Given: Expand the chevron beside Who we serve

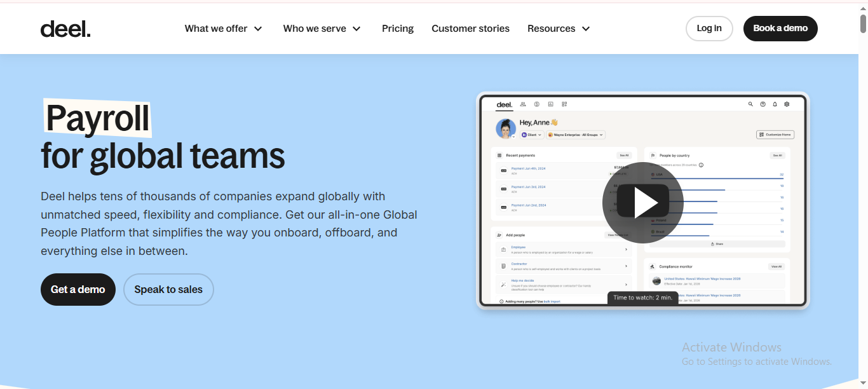Looking at the screenshot, I should point(356,29).
